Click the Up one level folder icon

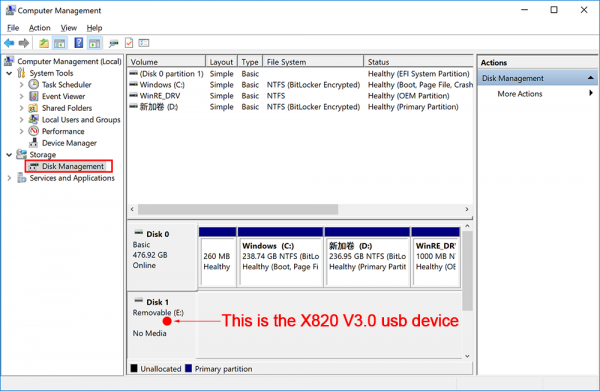pos(44,43)
